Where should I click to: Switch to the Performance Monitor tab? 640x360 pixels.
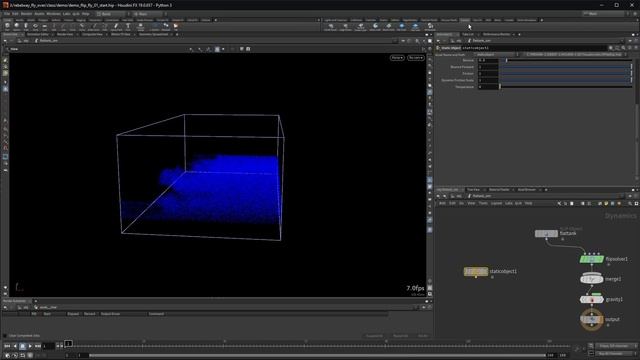tap(496, 34)
